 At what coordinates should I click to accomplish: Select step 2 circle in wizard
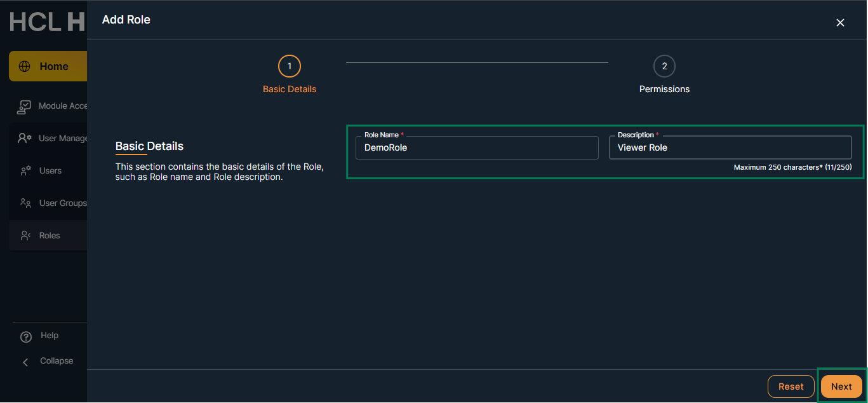[664, 66]
